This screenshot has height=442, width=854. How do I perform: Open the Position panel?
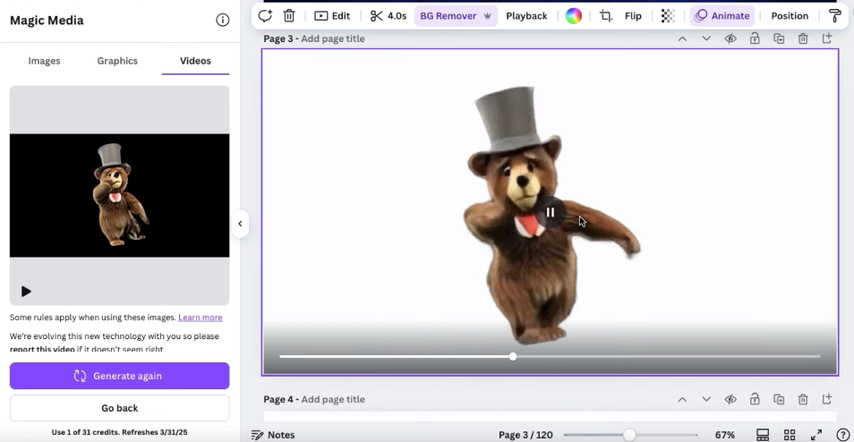click(789, 16)
